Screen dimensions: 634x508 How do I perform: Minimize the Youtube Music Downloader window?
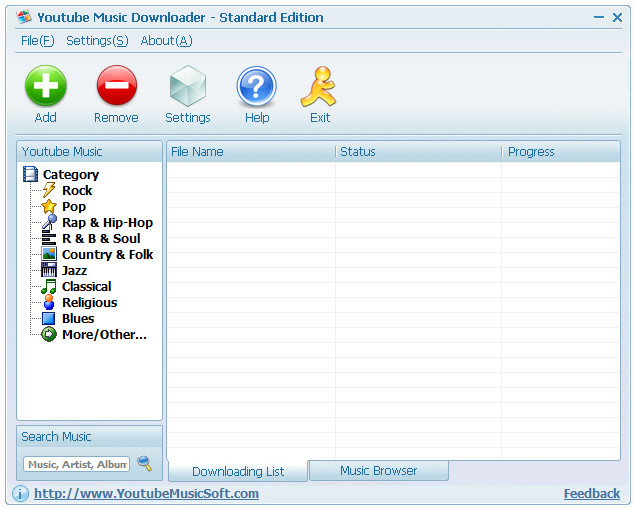599,17
